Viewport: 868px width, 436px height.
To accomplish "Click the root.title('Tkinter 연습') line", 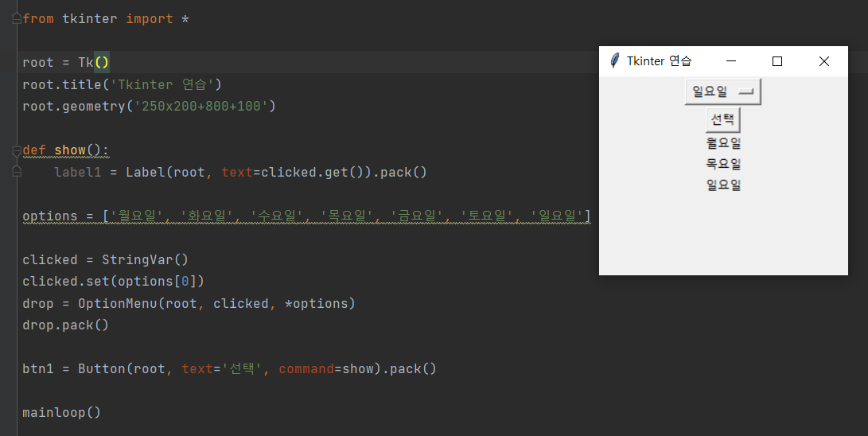I will pos(122,84).
